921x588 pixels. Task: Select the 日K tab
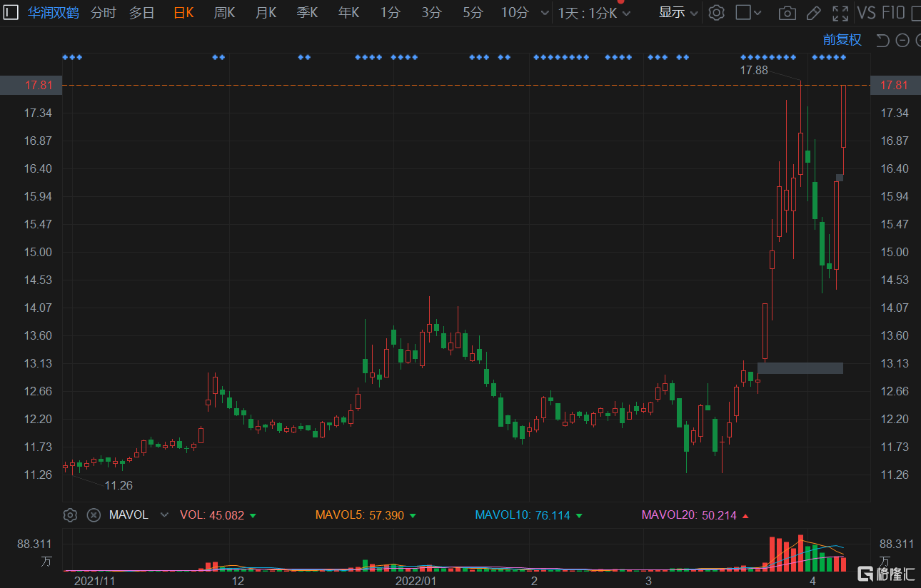183,13
